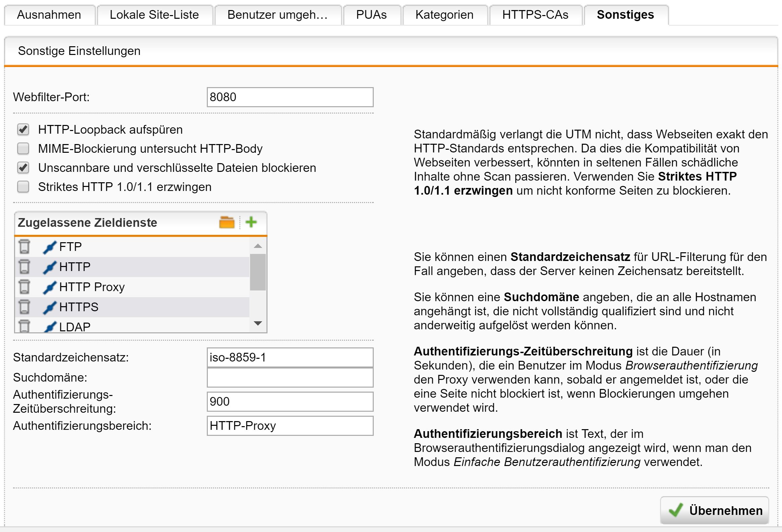The width and height of the screenshot is (782, 532).
Task: Click the trash icon beside HTTP
Action: 24,267
